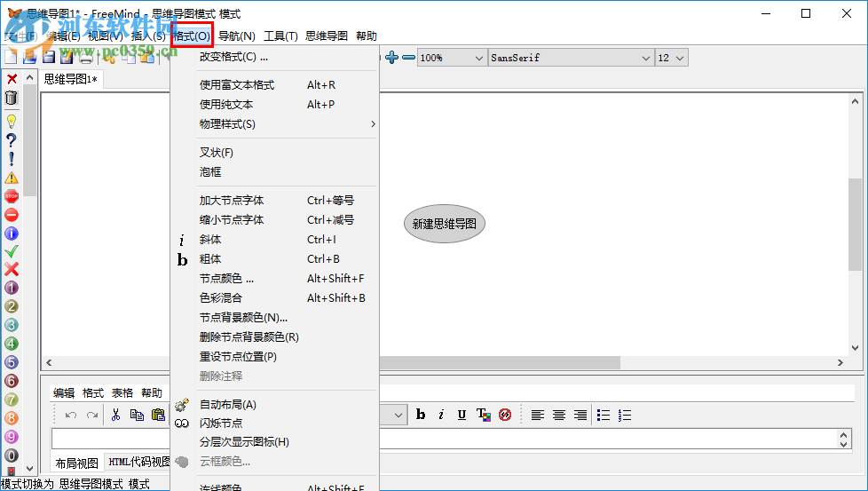Add the priority 3 number icon

click(x=12, y=325)
